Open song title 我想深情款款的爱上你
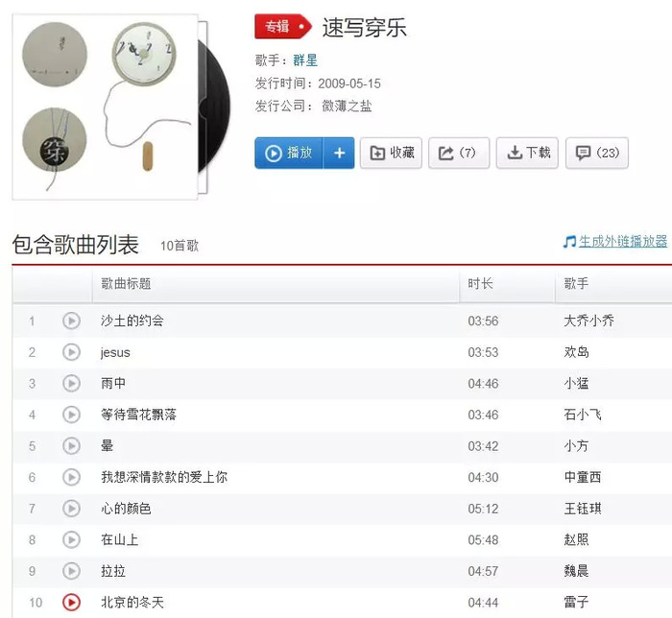Image resolution: width=672 pixels, height=618 pixels. [x=164, y=477]
